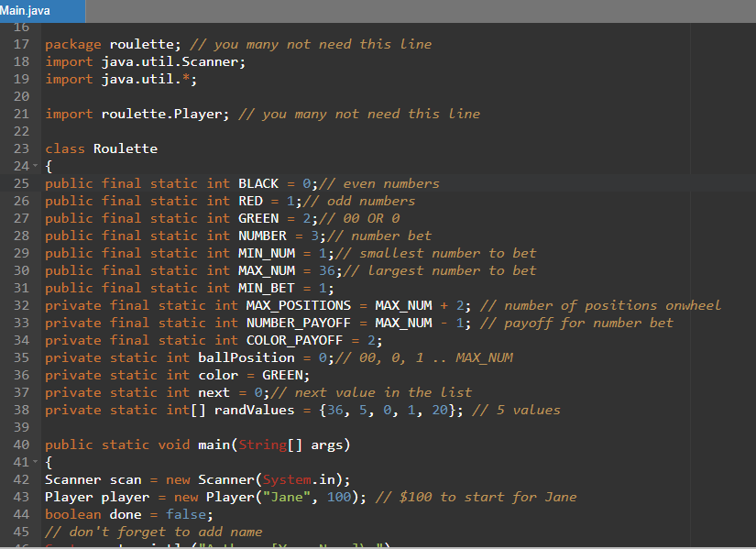Screen dimensions: 756x549
Task: Click the randValues array name
Action: [x=254, y=410]
